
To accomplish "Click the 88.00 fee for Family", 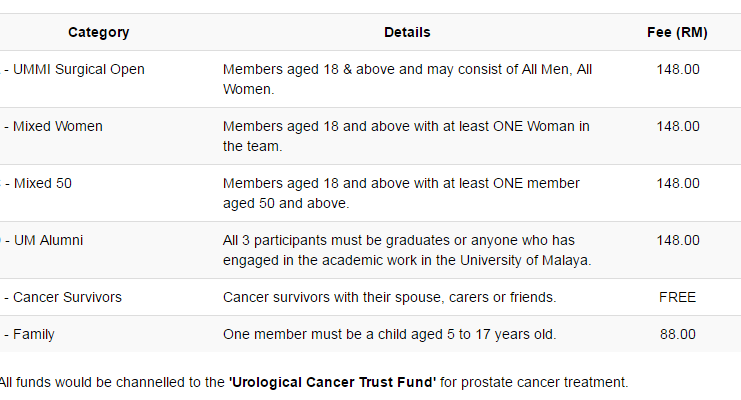I will (677, 334).
